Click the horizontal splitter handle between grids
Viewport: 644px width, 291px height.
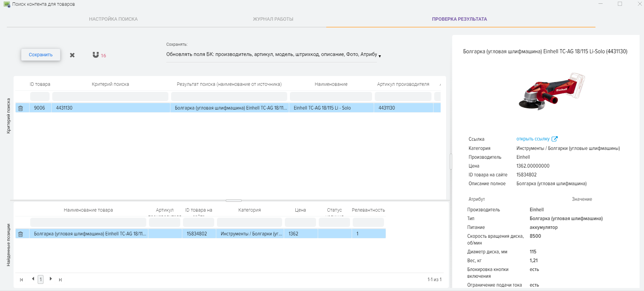tap(234, 200)
